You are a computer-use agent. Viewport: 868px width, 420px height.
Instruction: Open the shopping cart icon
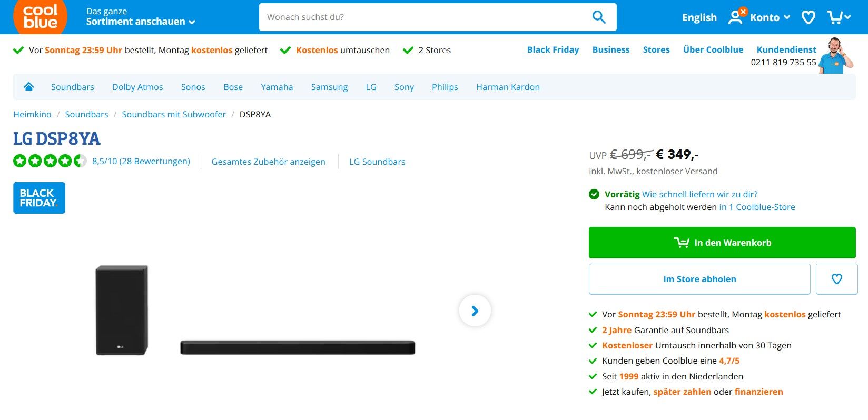[x=834, y=17]
